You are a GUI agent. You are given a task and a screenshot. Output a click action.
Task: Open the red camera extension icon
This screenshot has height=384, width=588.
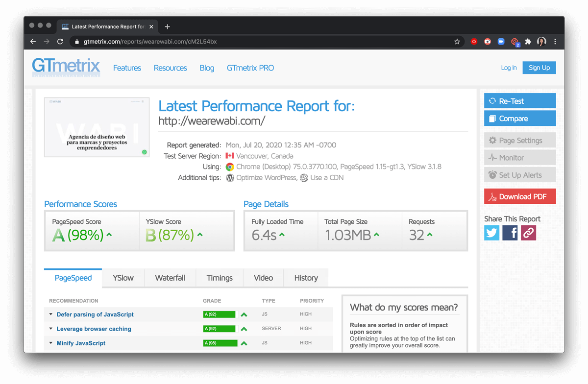(x=488, y=42)
